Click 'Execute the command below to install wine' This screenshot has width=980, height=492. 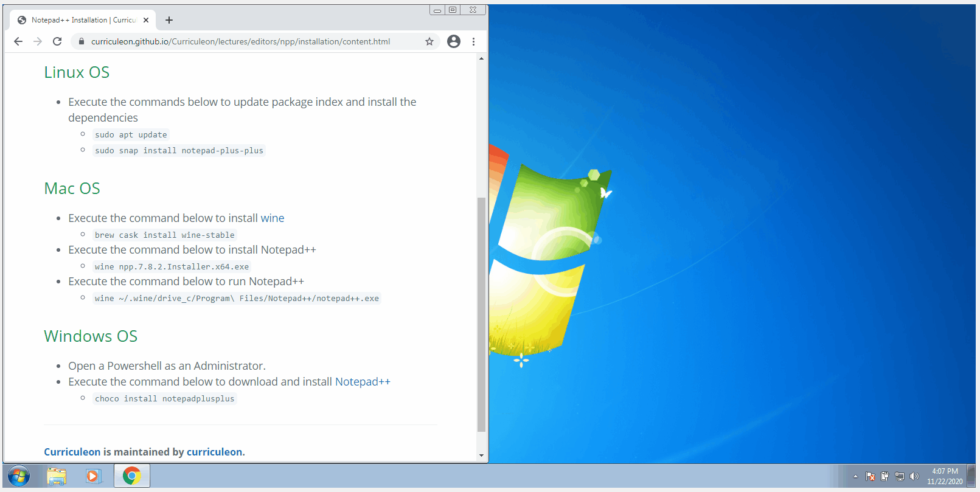(176, 218)
